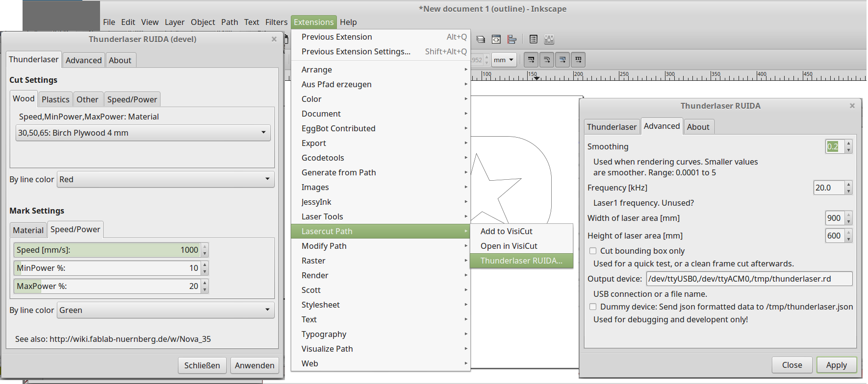
Task: Click Close in Thunderlaser RUIDA dialog
Action: pyautogui.click(x=792, y=365)
